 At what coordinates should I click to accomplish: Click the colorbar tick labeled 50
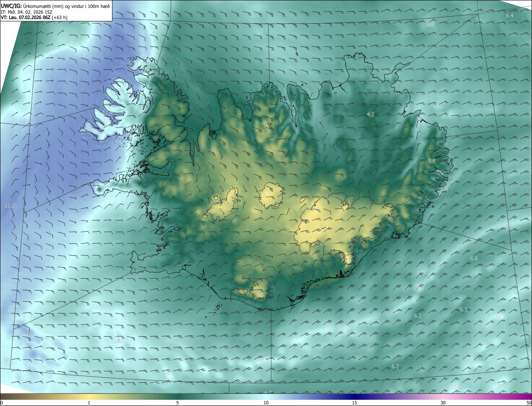click(x=529, y=403)
